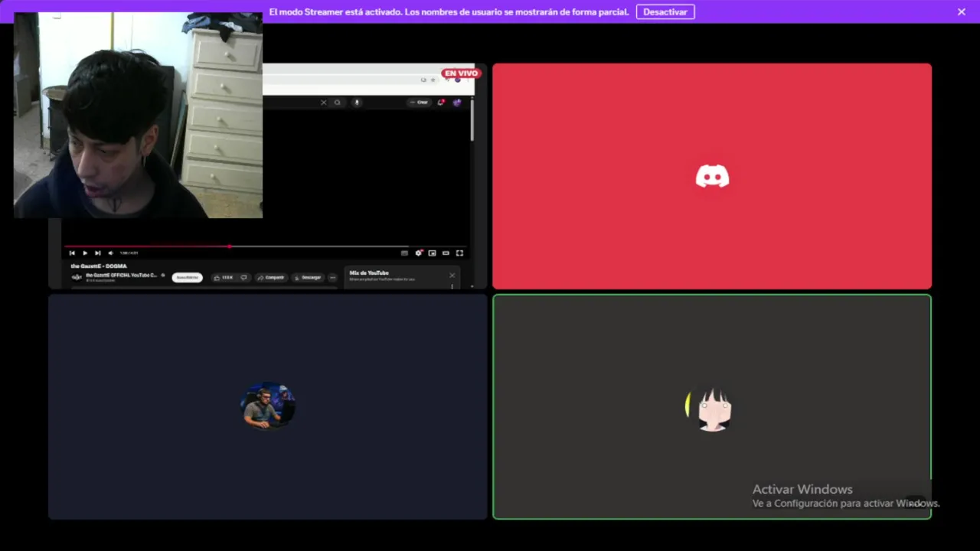
Task: Dislike the the GazettE video
Action: click(x=243, y=277)
